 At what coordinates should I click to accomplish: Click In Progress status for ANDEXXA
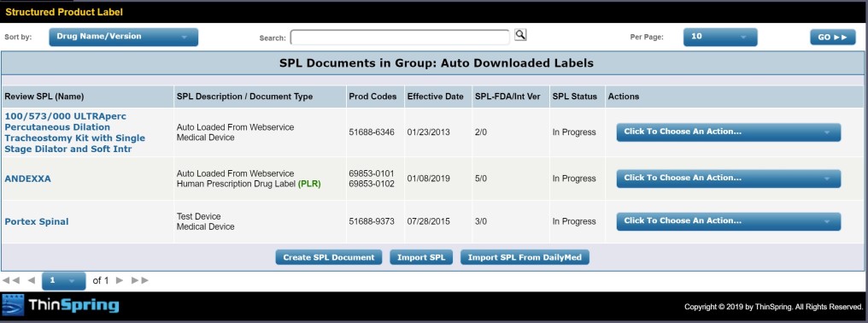(574, 179)
